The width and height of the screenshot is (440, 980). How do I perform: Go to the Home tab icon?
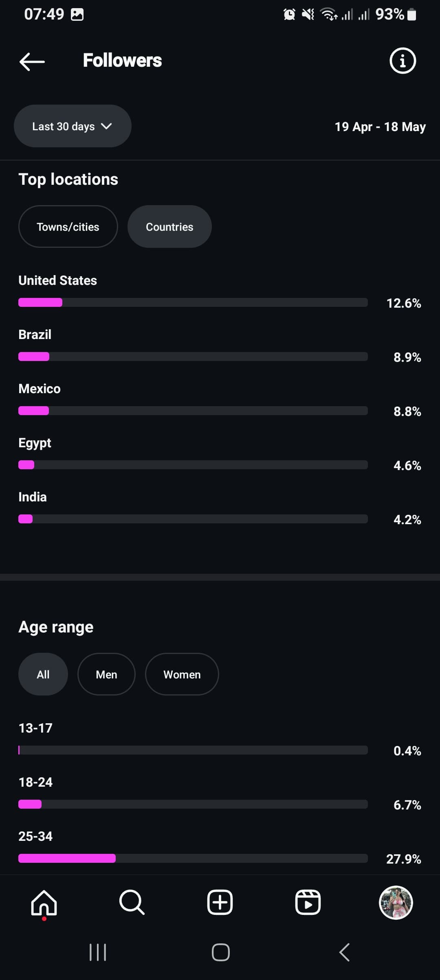[x=44, y=902]
